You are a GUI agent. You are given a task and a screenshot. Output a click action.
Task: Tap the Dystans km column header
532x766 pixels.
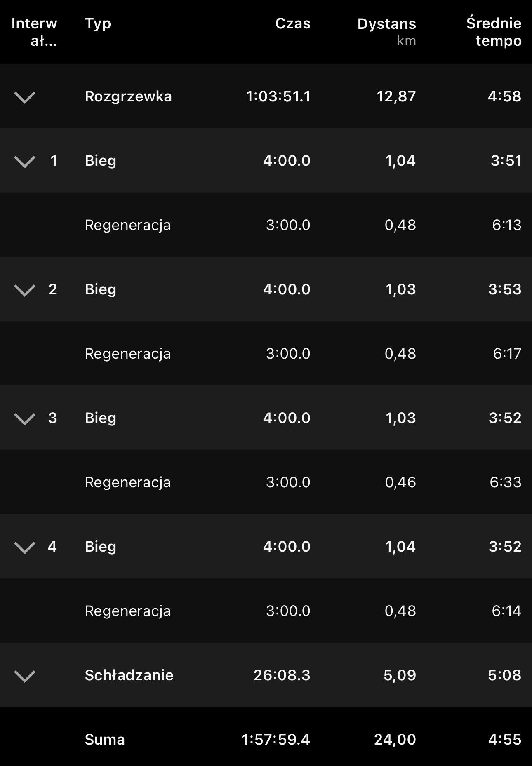click(386, 31)
